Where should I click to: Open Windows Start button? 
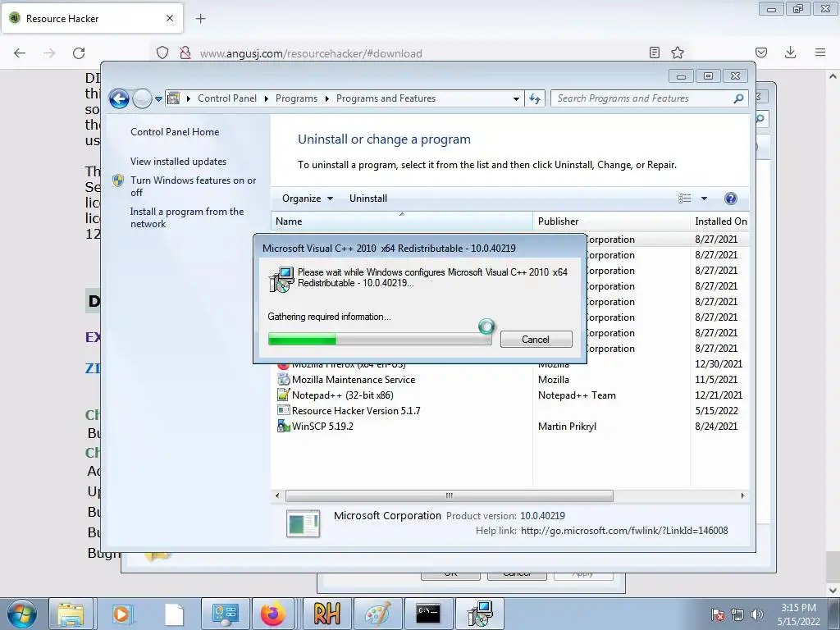coord(22,614)
